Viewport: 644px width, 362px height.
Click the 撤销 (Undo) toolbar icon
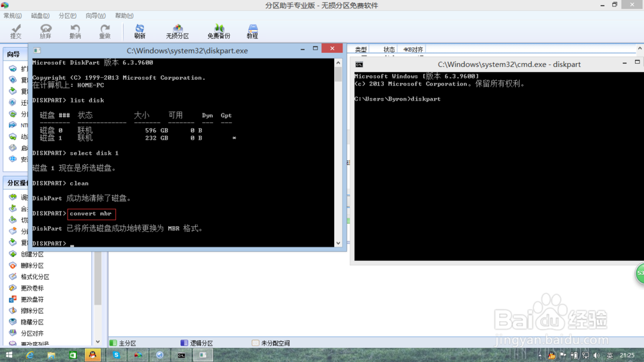tap(75, 31)
